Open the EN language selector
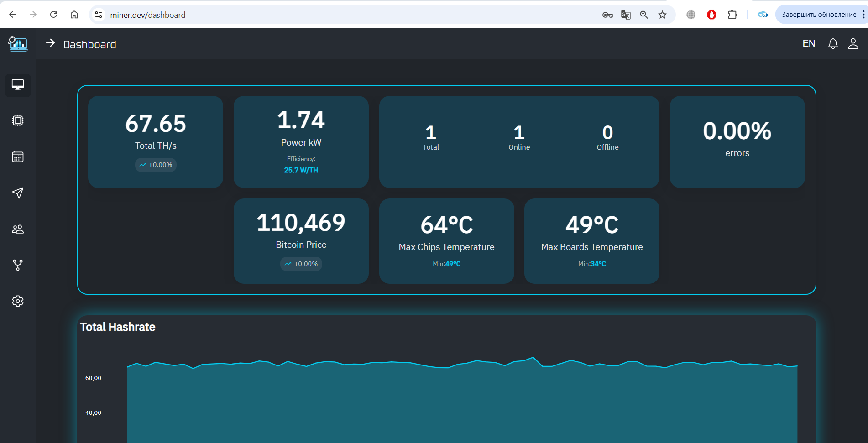Screen dimensions: 868x443 point(809,43)
